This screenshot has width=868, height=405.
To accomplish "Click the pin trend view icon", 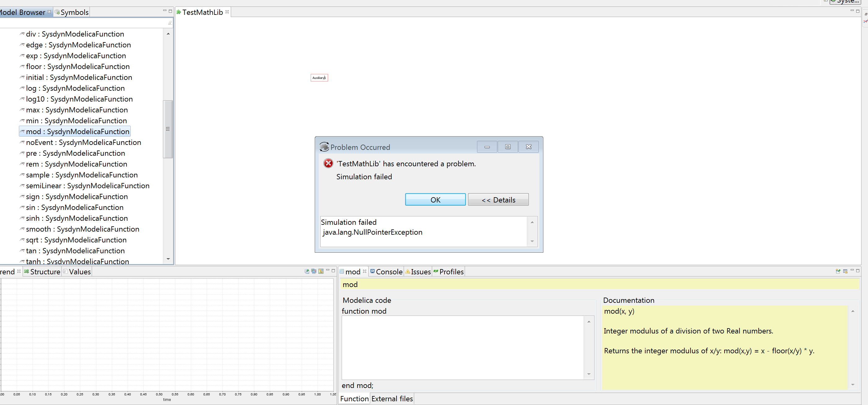I will (307, 271).
